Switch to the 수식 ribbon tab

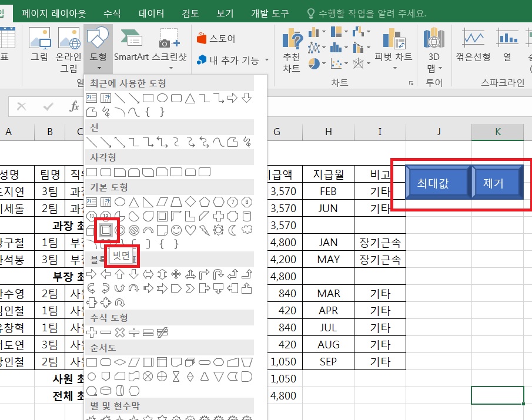coord(112,13)
